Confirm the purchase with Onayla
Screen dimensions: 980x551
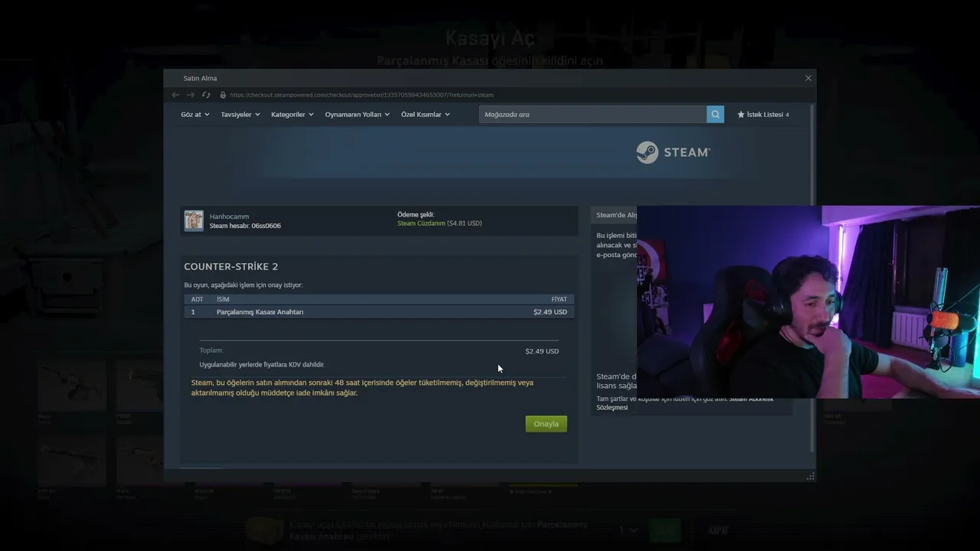pos(546,424)
